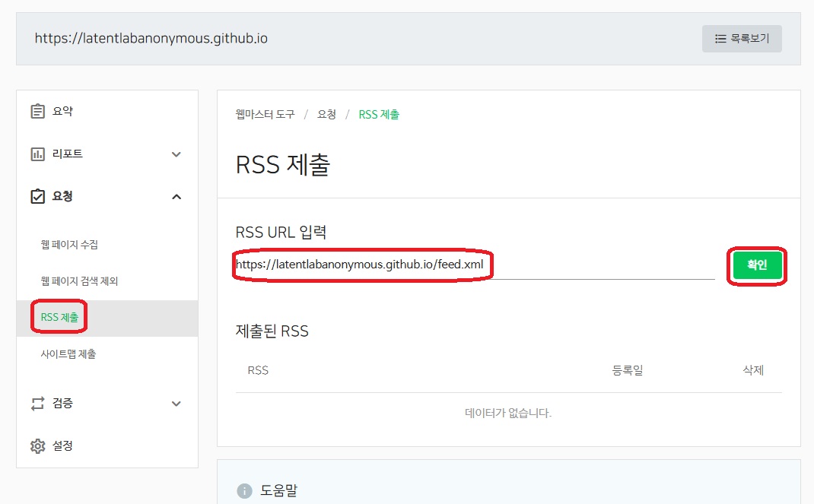The width and height of the screenshot is (814, 504).
Task: Click the list icon inside 목록보기 button
Action: [x=721, y=39]
